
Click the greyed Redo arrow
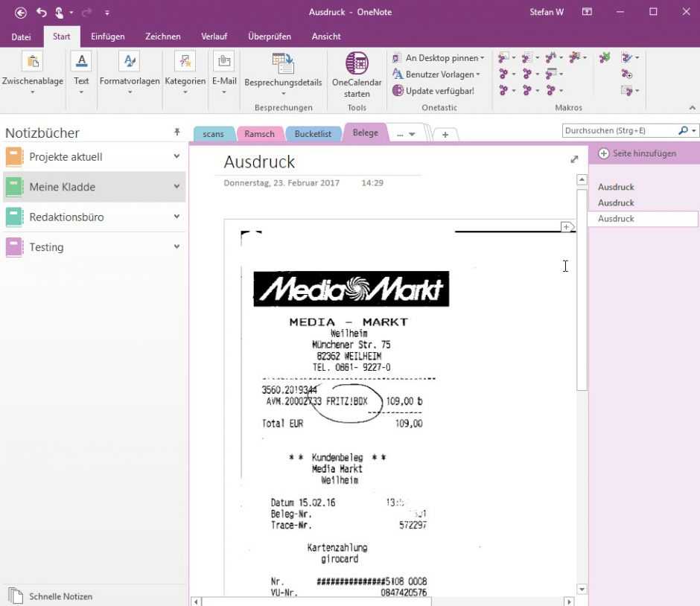86,13
